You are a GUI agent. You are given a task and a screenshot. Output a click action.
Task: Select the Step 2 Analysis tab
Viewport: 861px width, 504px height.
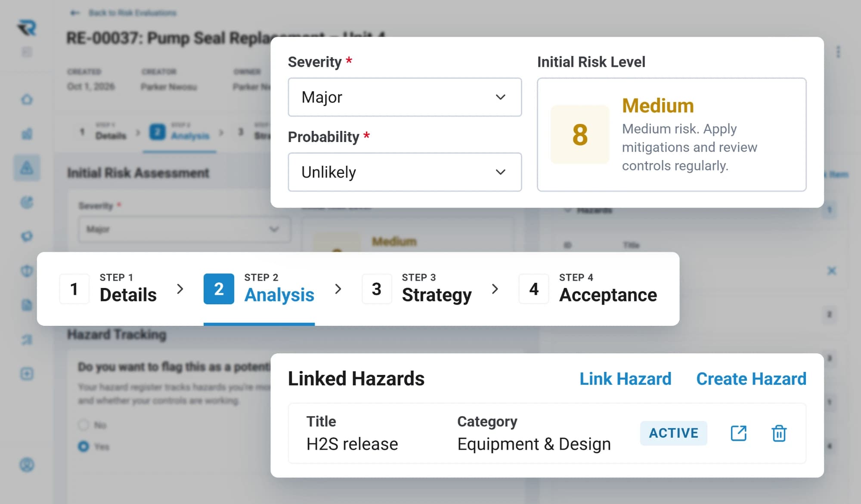pos(259,289)
